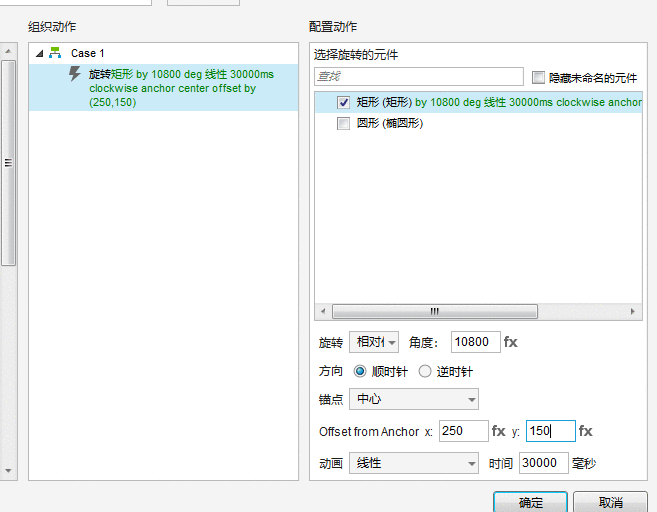The image size is (657, 512).
Task: Check the 圆形 (椭圆形) widget checkbox
Action: click(343, 124)
